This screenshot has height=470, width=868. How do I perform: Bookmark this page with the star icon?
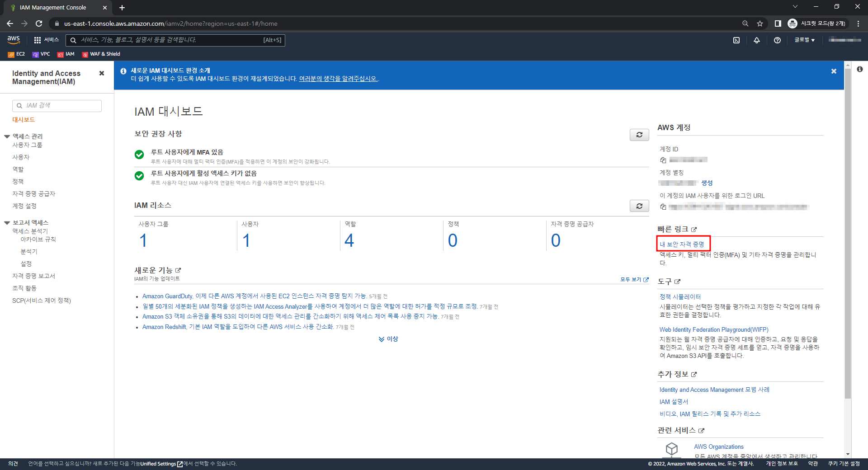coord(760,23)
